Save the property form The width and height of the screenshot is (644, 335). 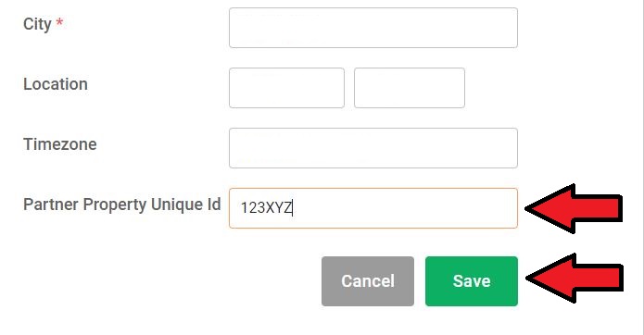(x=472, y=281)
